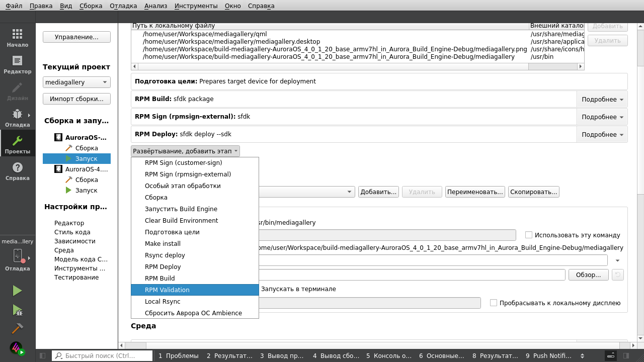Click the Быстрый поиск search field
Image resolution: width=644 pixels, height=362 pixels.
[101, 355]
